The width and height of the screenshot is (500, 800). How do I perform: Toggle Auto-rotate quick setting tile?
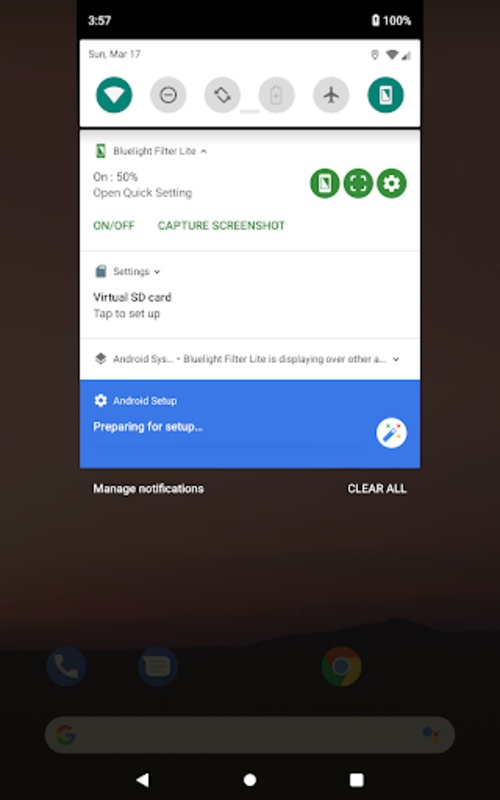click(222, 95)
